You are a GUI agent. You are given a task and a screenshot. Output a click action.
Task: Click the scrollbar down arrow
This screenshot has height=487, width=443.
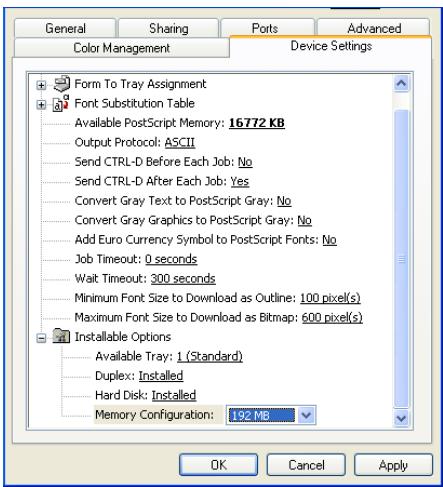point(401,418)
